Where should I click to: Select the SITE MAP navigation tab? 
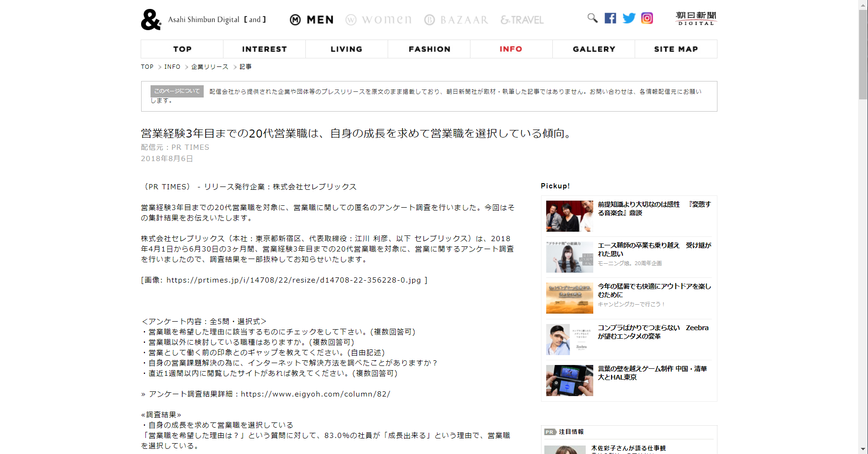676,49
